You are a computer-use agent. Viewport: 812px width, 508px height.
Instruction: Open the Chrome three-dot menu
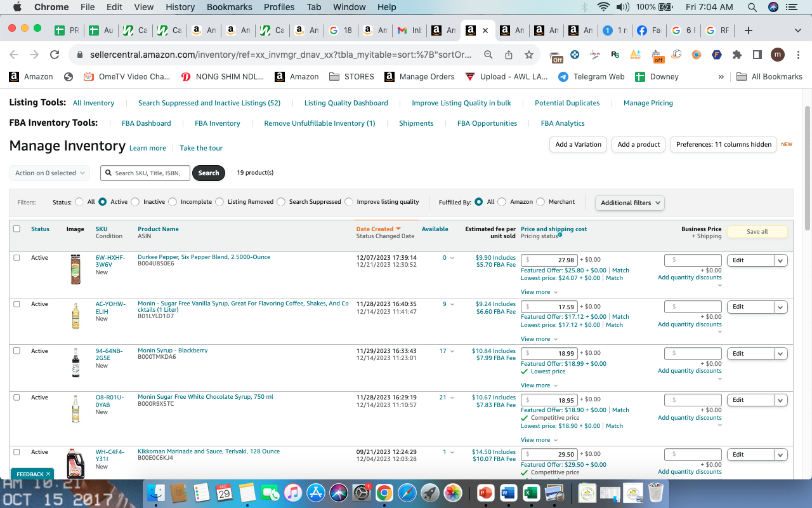pyautogui.click(x=797, y=55)
